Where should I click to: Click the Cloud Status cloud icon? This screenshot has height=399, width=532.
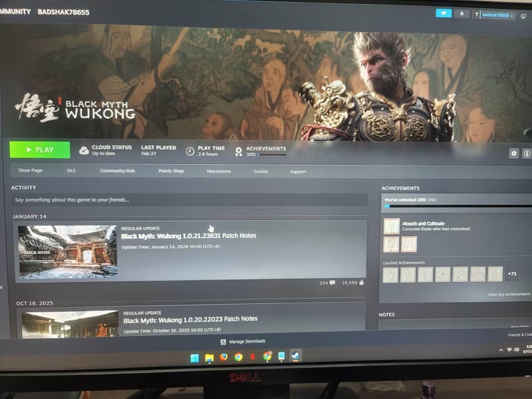(84, 150)
